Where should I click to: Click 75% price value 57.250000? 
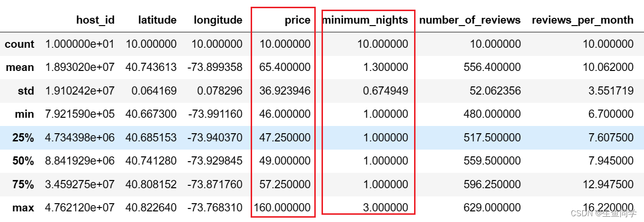[x=285, y=184]
